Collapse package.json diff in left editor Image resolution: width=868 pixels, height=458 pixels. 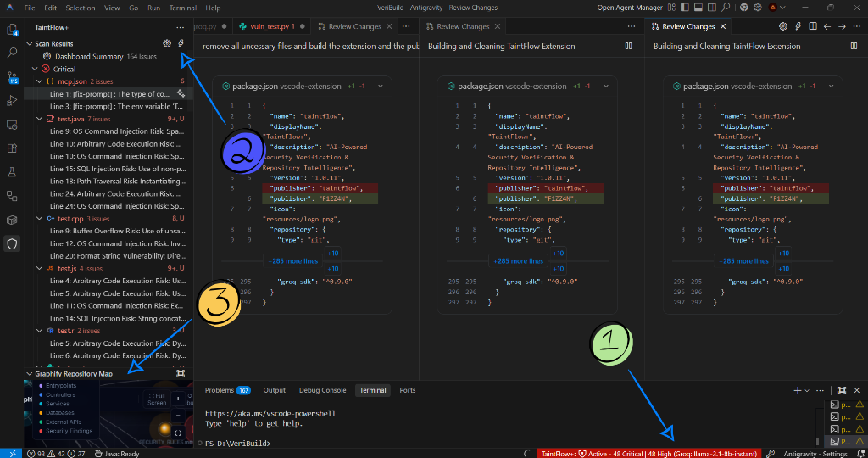[381, 87]
